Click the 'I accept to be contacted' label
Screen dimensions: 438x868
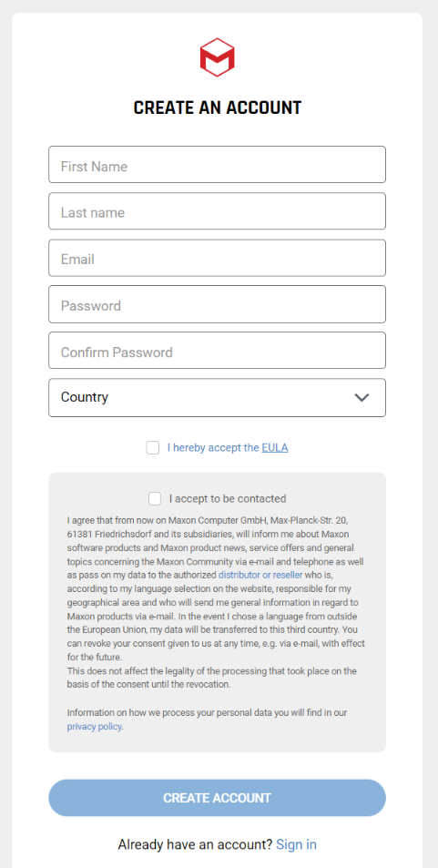point(228,499)
